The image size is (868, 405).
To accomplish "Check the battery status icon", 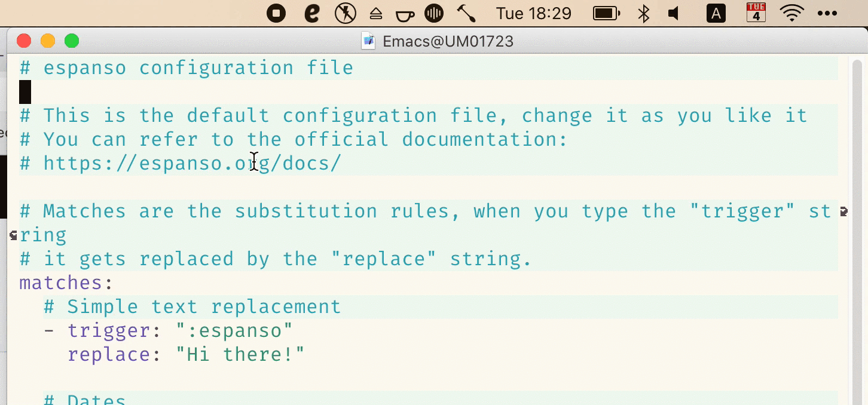I will tap(606, 13).
